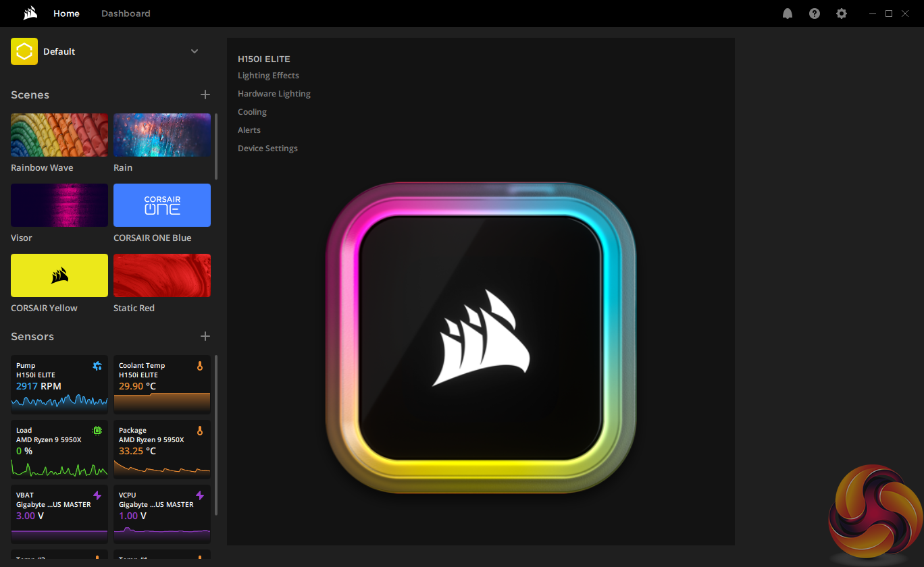The image size is (924, 567).
Task: Open iCUE settings via the gear icon
Action: (842, 13)
